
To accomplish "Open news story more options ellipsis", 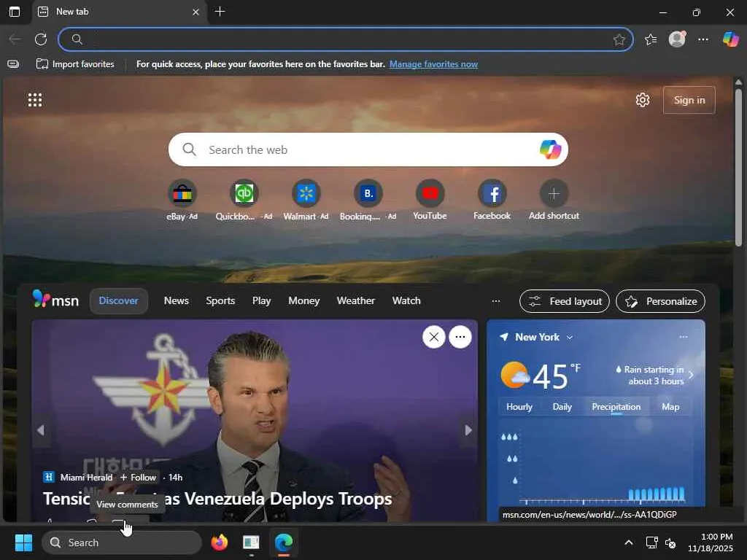I will 460,337.
